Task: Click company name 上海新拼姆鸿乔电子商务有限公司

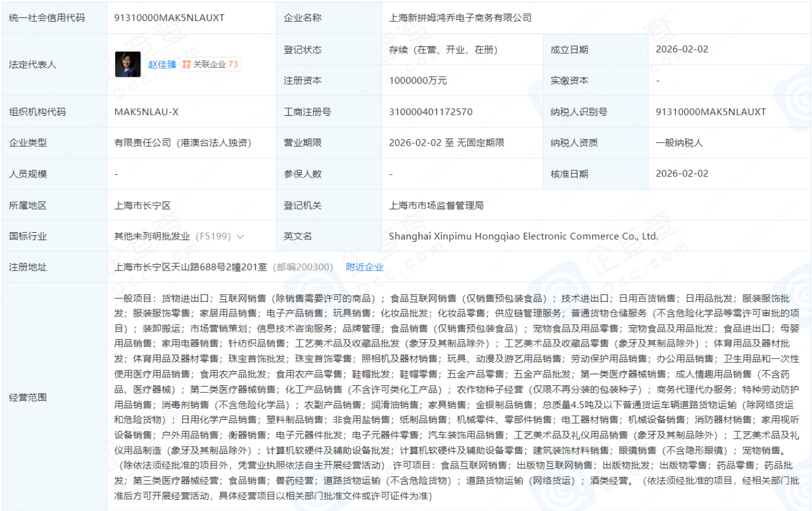Action: click(461, 18)
